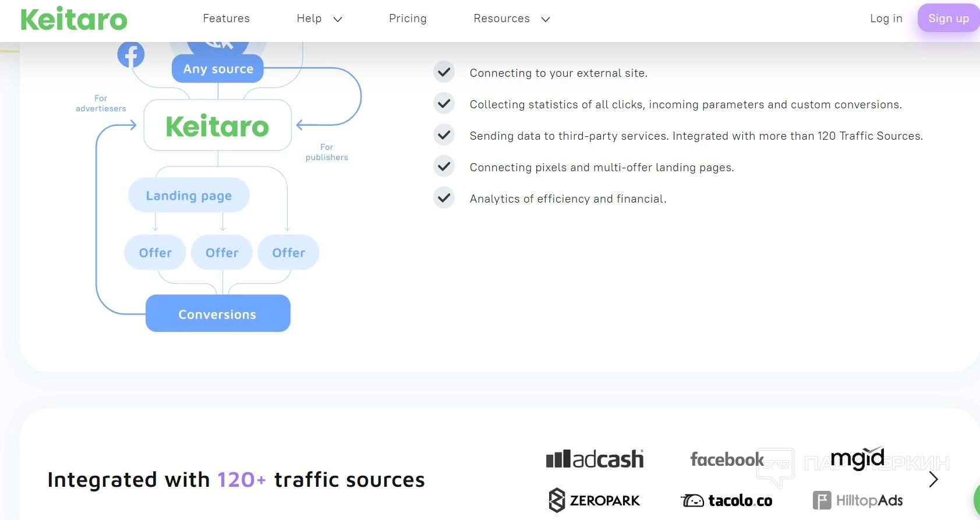Click the text mentioning 120 Traffic Sources
Image resolution: width=980 pixels, height=520 pixels.
click(x=696, y=136)
